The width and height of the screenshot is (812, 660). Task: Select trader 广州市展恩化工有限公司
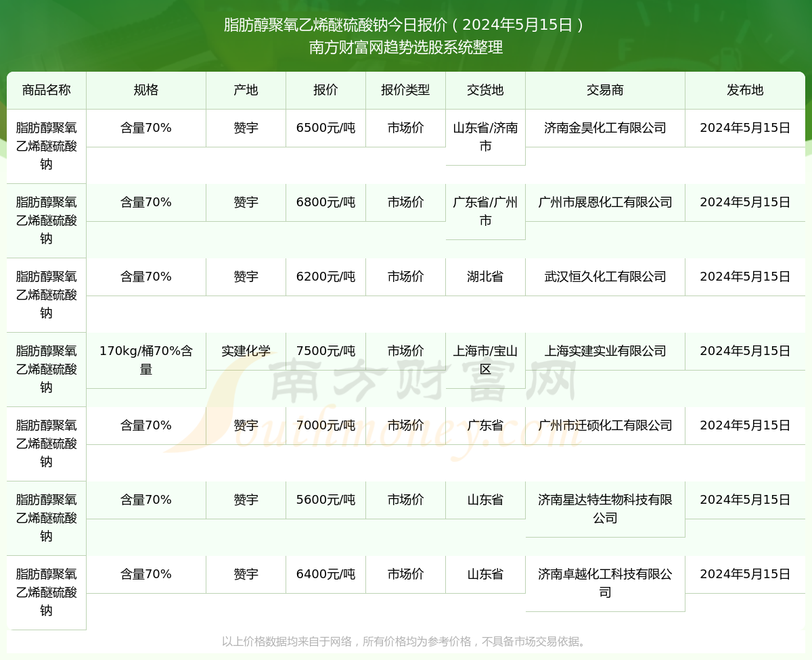(x=606, y=202)
